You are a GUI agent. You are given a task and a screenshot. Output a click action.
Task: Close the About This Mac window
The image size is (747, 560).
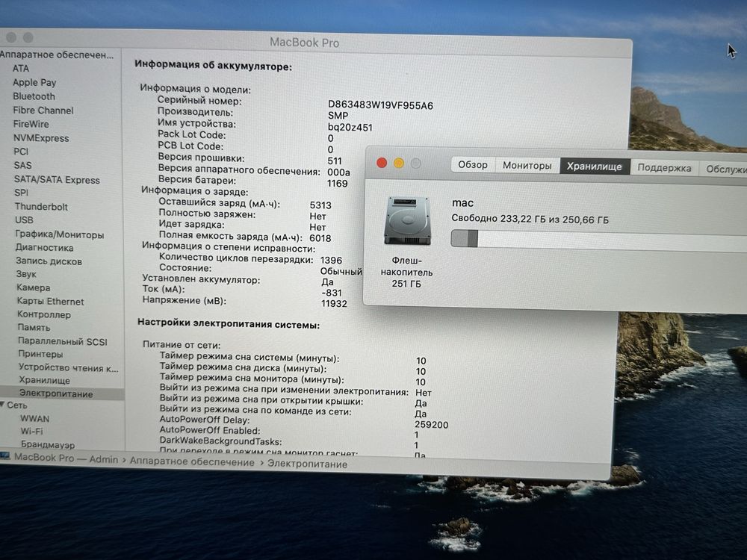(382, 163)
